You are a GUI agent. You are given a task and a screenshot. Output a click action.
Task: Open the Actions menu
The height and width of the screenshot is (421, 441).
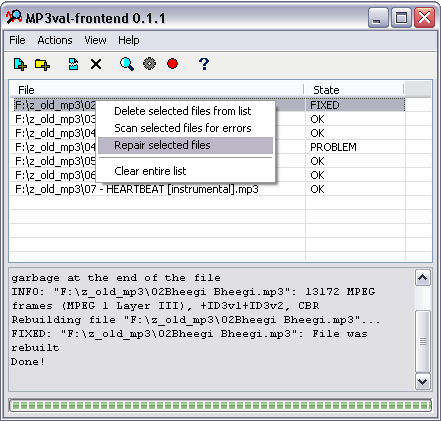[55, 40]
